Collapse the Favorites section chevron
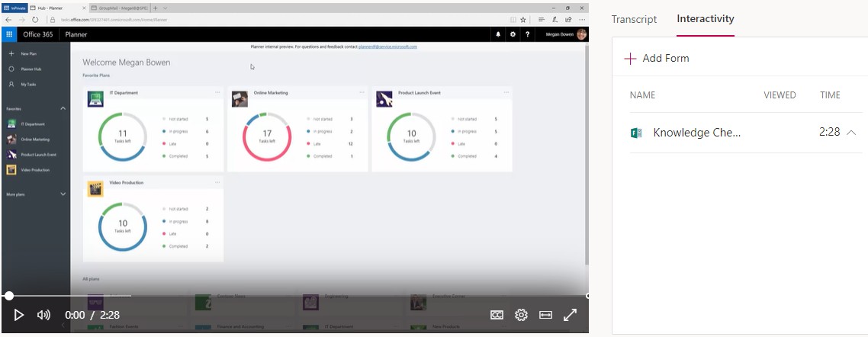Image resolution: width=868 pixels, height=337 pixels. (x=63, y=108)
